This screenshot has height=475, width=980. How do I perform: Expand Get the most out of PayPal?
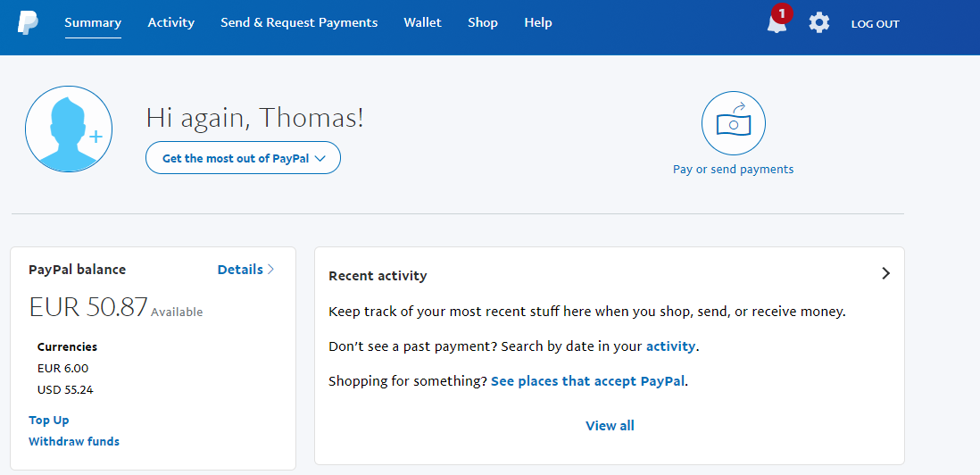(x=243, y=158)
